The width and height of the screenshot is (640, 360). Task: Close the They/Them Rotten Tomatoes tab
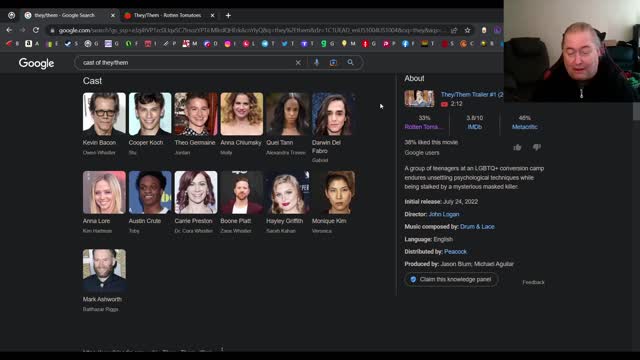pos(213,16)
